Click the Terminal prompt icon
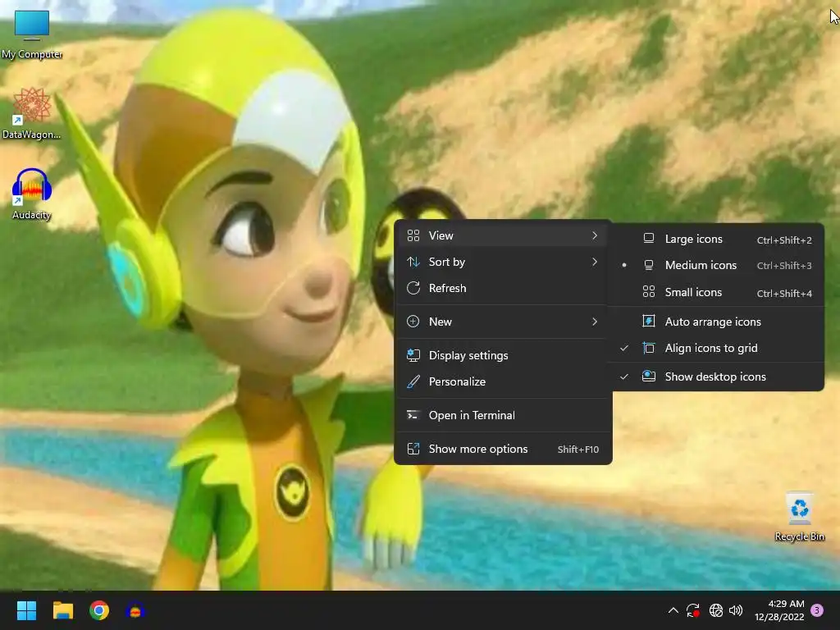The height and width of the screenshot is (630, 840). point(413,415)
